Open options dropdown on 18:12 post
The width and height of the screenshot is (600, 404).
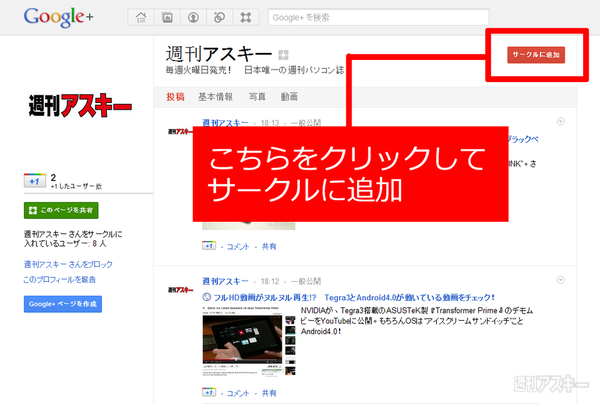[560, 280]
